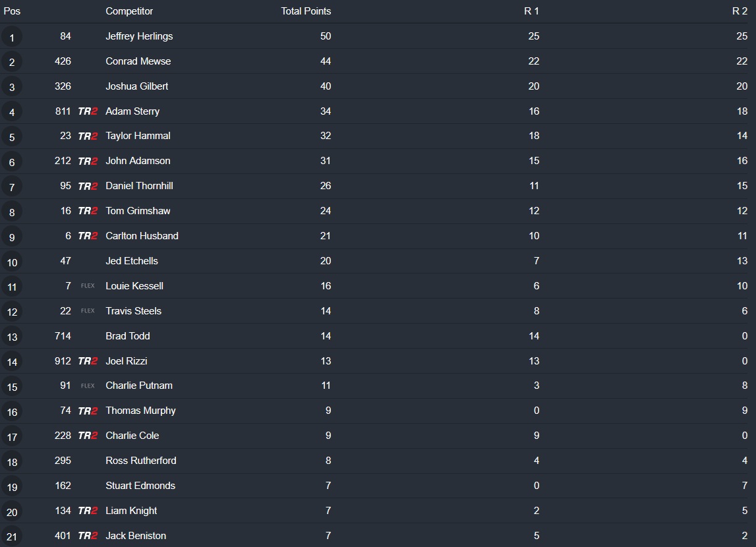Viewport: 756px width, 547px height.
Task: Click the position 1 circle badge
Action: click(12, 37)
